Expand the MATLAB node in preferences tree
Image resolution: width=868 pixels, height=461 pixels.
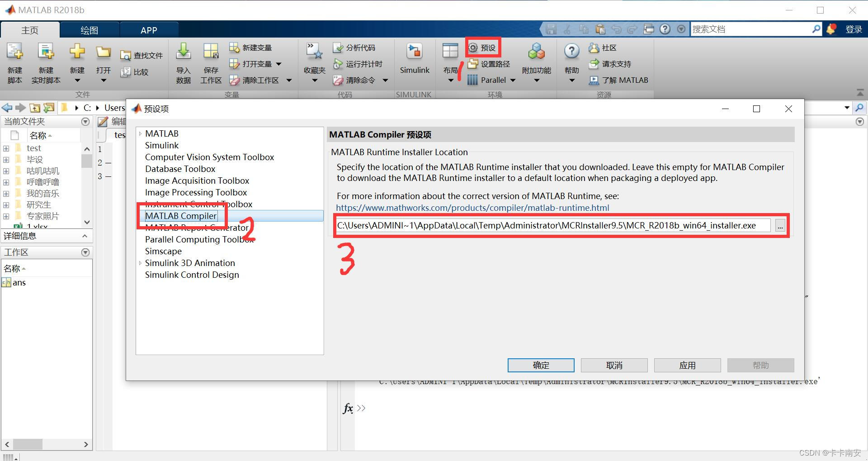point(140,133)
